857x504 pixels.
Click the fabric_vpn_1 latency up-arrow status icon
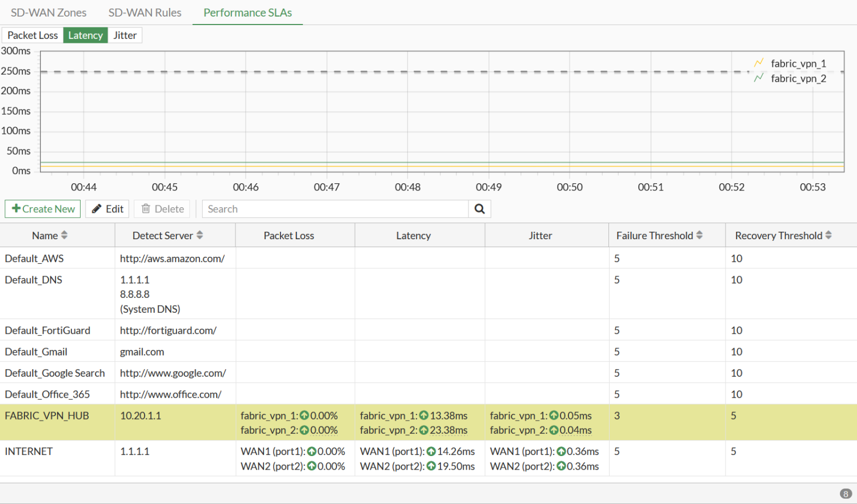(x=423, y=416)
